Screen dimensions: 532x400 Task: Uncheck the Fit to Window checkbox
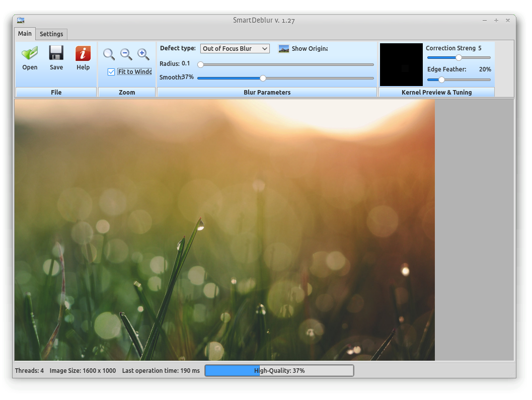(x=111, y=72)
